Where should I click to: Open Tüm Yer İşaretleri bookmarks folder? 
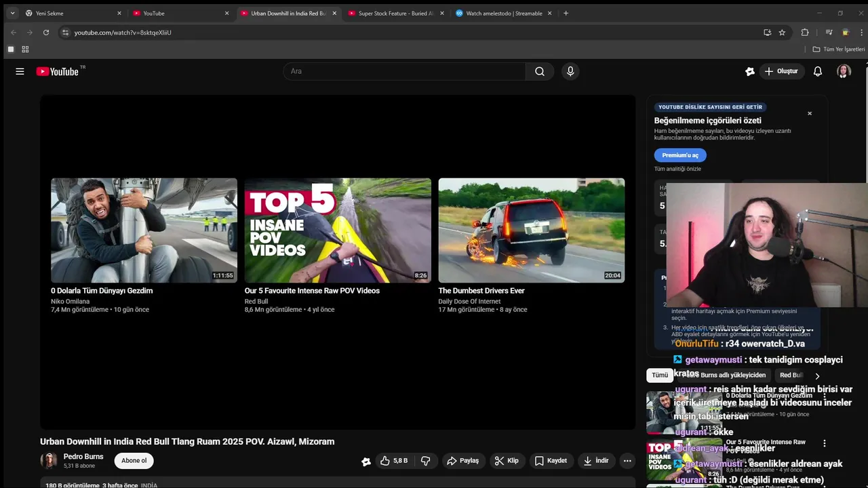(839, 49)
